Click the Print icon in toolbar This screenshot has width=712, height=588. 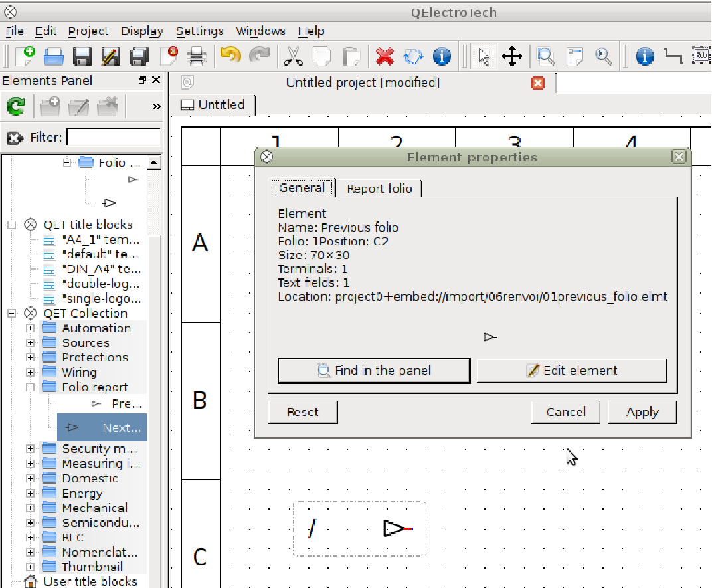coord(197,56)
